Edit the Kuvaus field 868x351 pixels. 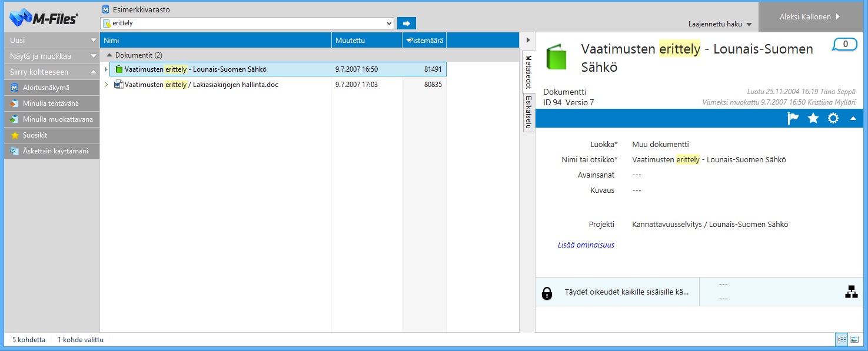[637, 190]
